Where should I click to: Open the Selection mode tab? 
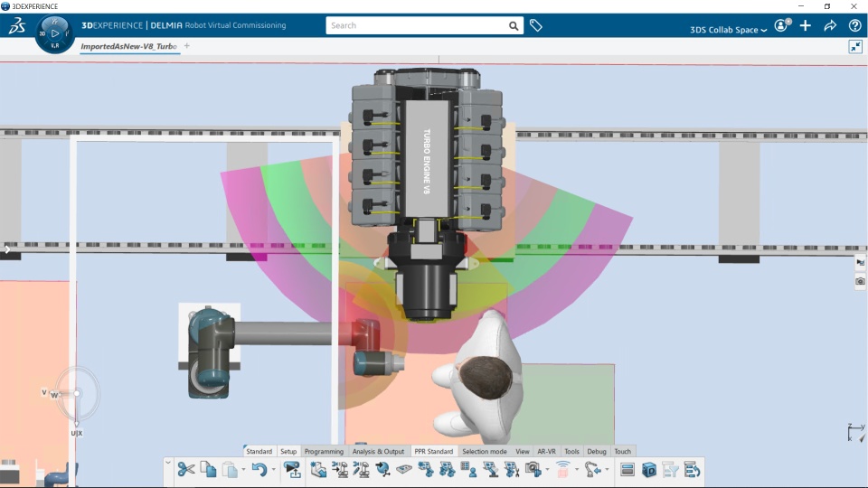(485, 452)
